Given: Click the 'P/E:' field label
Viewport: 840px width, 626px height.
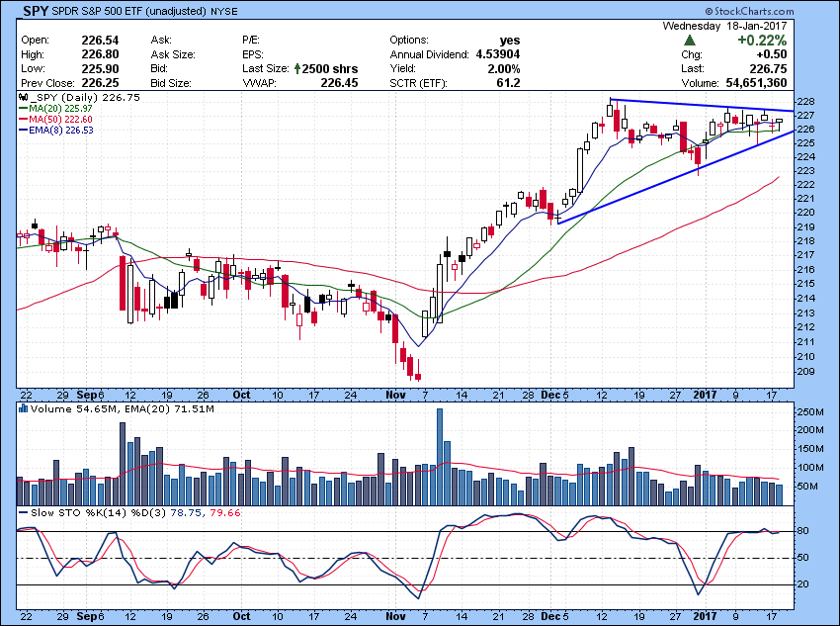Looking at the screenshot, I should [251, 41].
